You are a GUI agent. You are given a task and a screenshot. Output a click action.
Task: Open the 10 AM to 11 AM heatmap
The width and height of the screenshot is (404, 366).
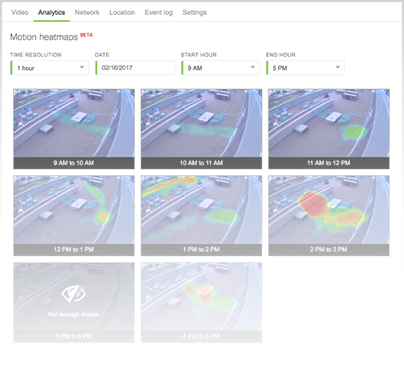(x=201, y=129)
